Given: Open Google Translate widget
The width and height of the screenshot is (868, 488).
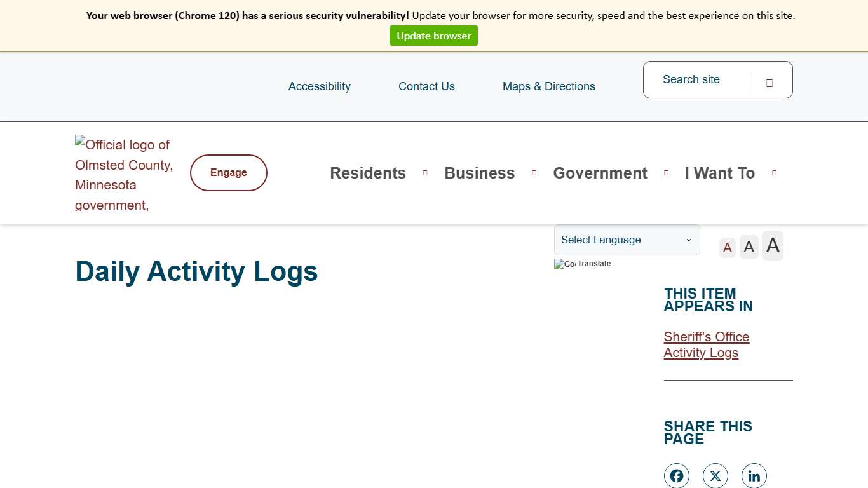Looking at the screenshot, I should (x=582, y=264).
